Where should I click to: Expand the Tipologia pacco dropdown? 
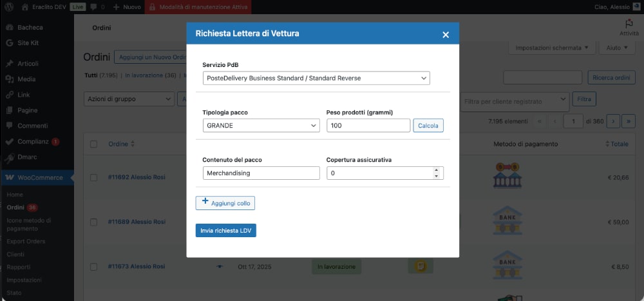click(x=261, y=126)
